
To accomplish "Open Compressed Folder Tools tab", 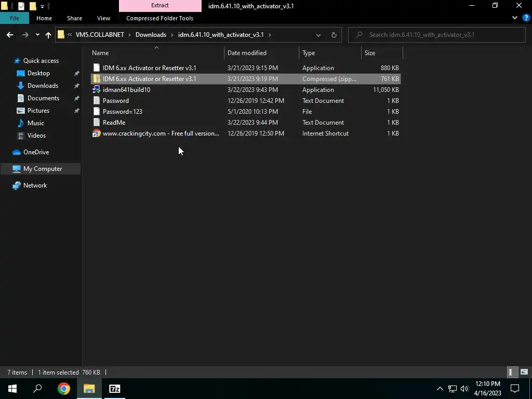I will point(160,18).
